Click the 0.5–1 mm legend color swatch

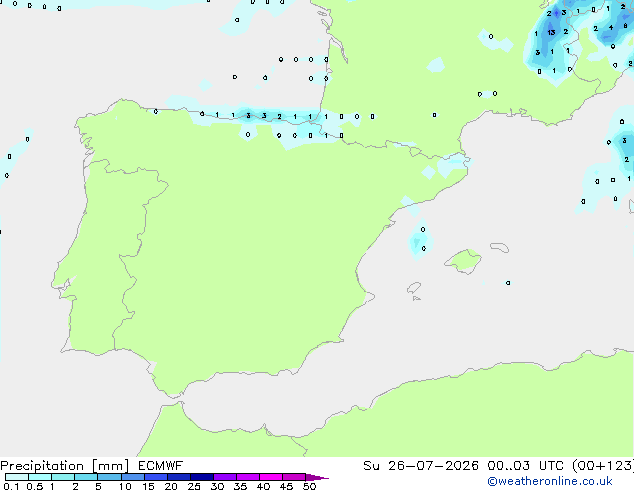(x=40, y=477)
